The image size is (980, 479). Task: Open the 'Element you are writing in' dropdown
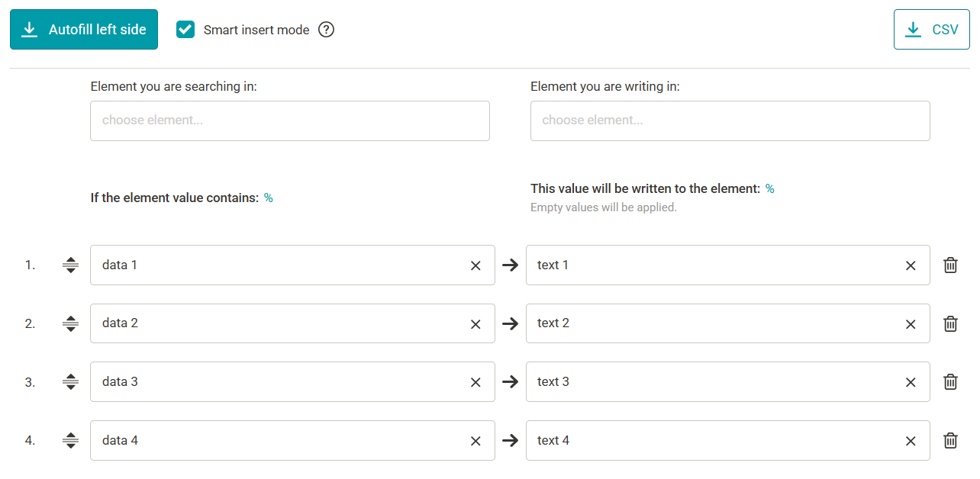point(730,121)
